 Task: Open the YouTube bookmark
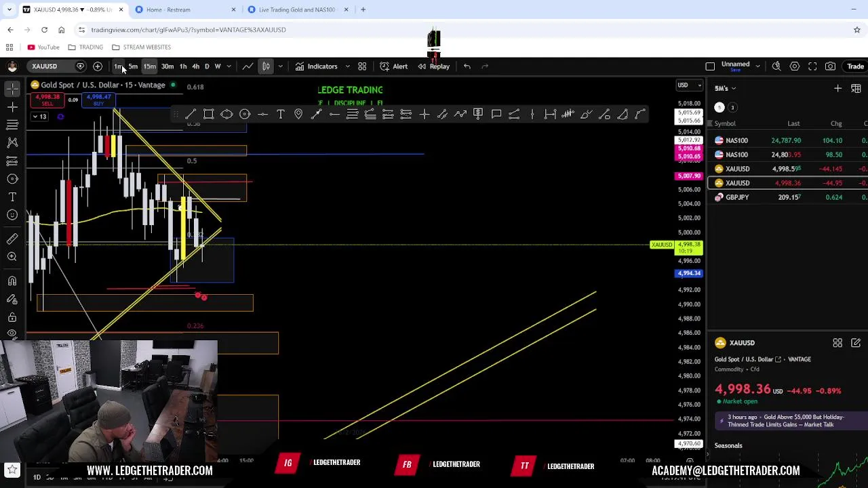[x=43, y=47]
